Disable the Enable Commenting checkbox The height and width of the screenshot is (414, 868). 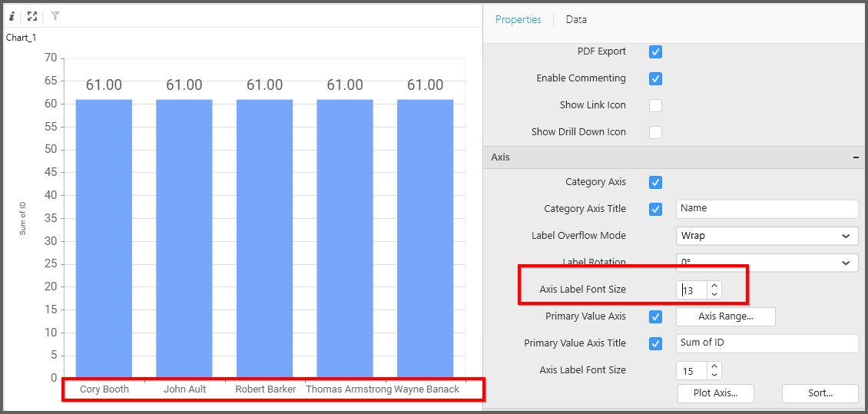tap(655, 79)
